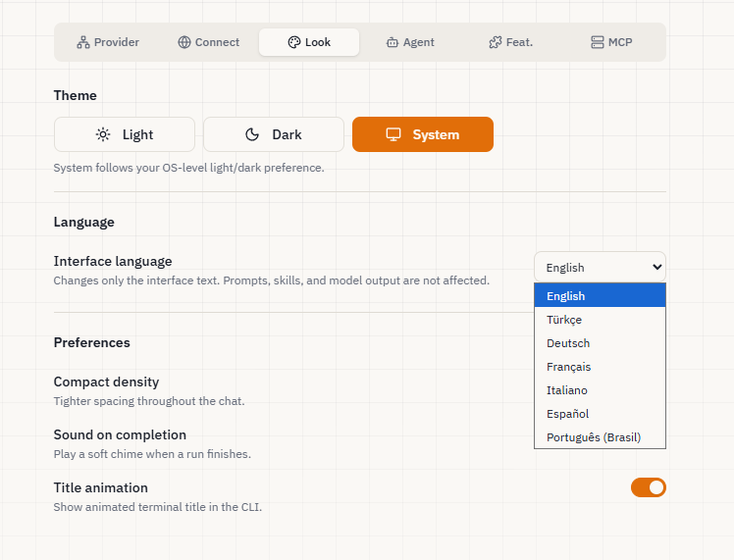Click the Language section heading
Screen dimensions: 734x560
[x=83, y=223]
